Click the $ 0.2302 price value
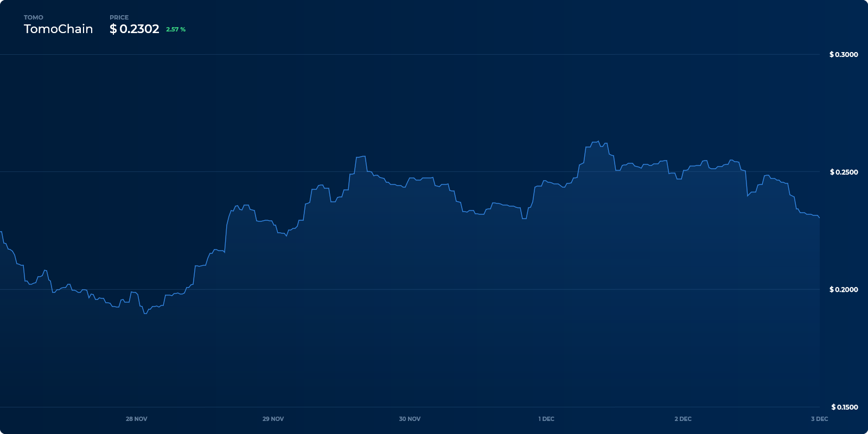868x434 pixels. click(x=135, y=29)
